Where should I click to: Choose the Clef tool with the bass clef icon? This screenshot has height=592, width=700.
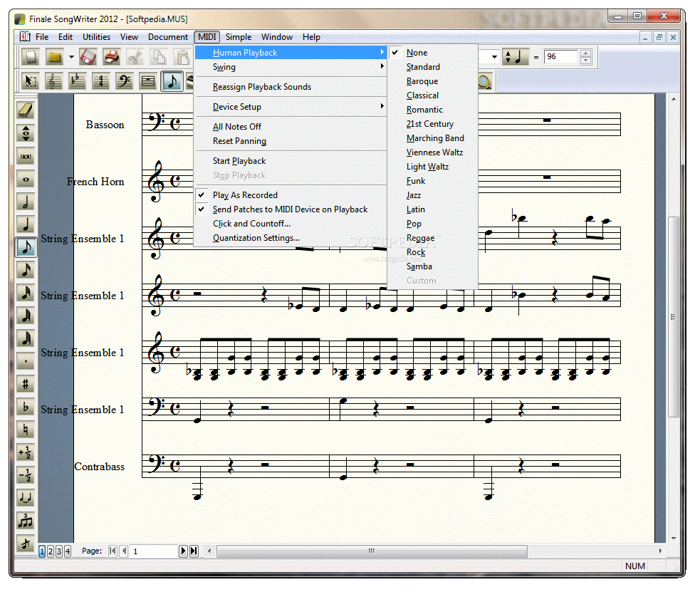click(124, 81)
